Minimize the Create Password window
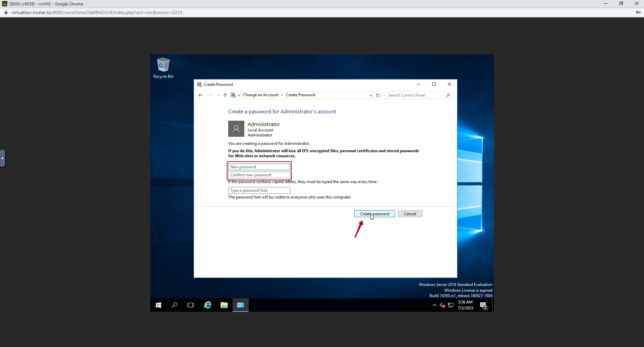 pos(419,84)
